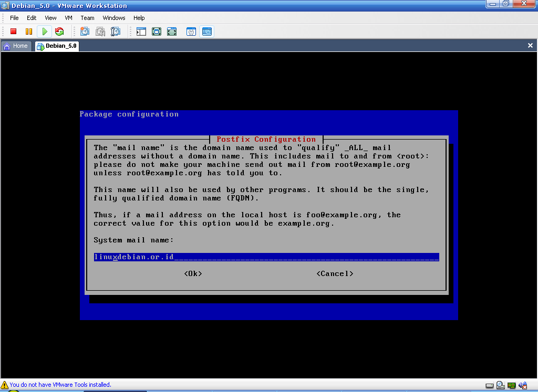Open the File menu

(x=14, y=18)
